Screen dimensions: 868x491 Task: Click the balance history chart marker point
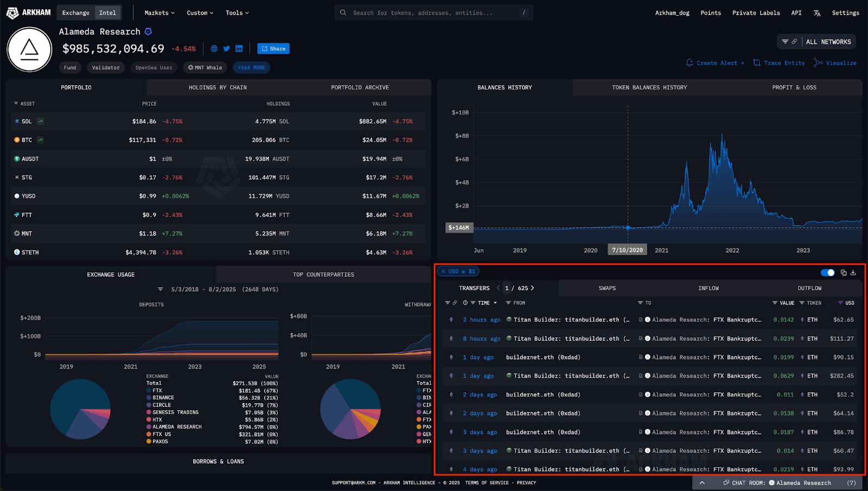point(628,228)
